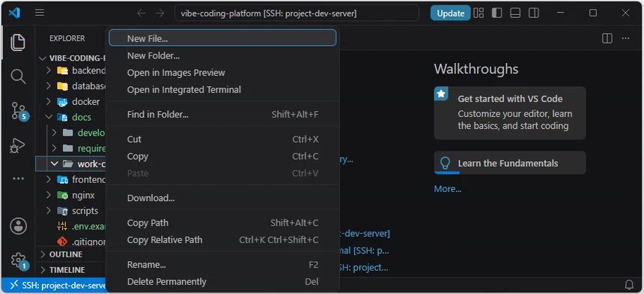Toggle bottom Panel visibility
Image resolution: width=644 pixels, height=294 pixels.
click(x=515, y=13)
